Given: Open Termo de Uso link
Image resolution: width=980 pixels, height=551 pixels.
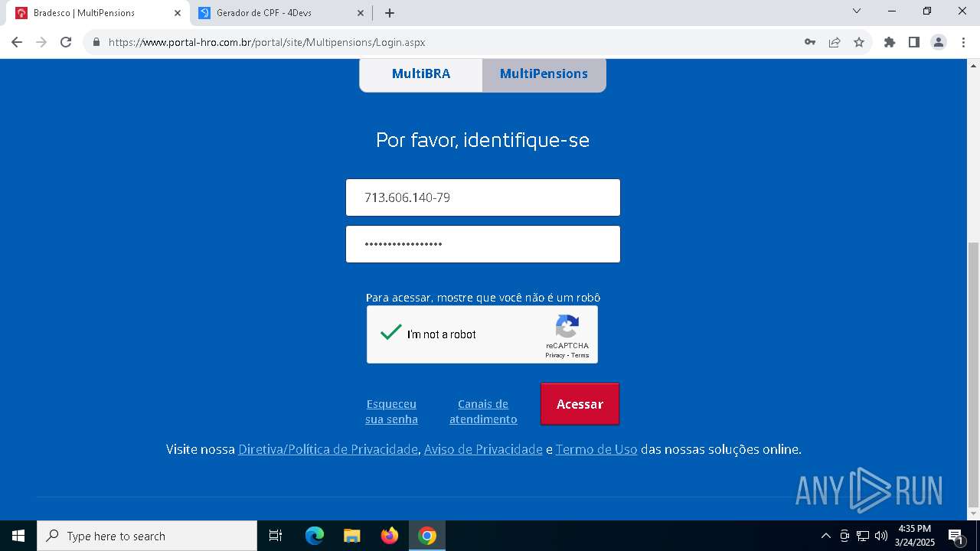Looking at the screenshot, I should 596,449.
